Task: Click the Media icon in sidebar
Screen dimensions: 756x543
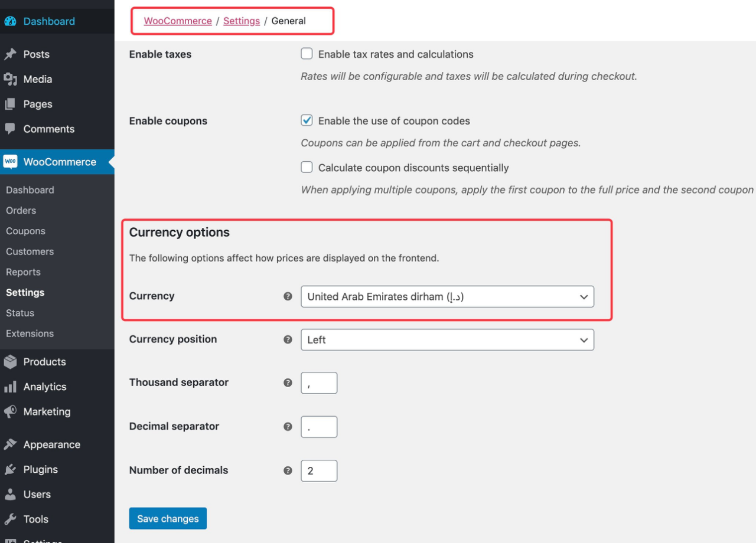Action: pos(10,79)
